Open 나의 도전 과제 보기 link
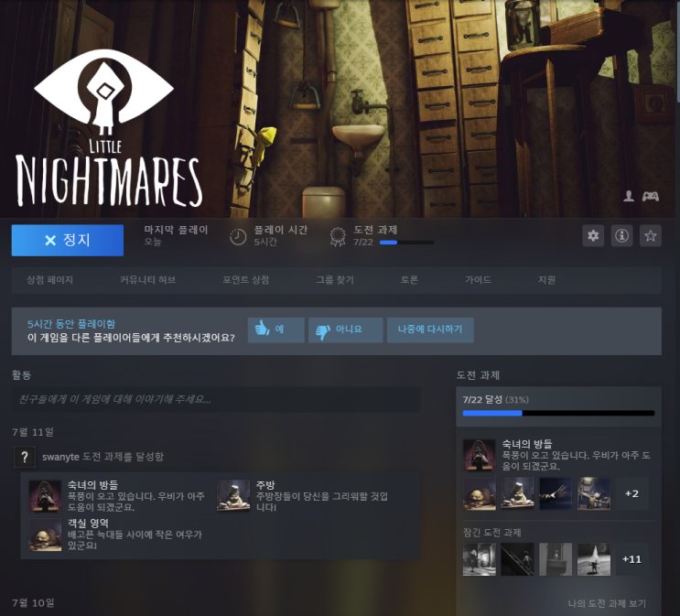 point(607,603)
